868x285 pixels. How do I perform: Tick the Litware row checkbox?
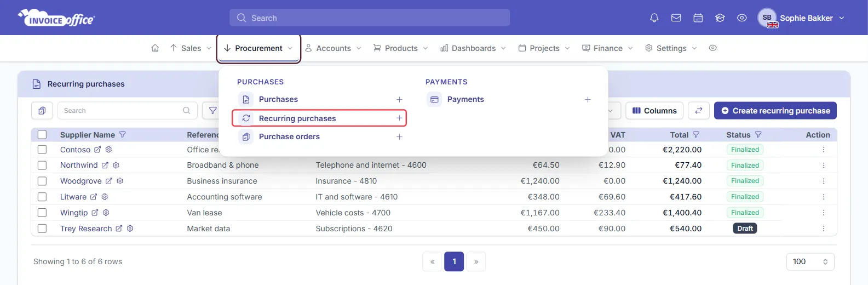tap(42, 197)
